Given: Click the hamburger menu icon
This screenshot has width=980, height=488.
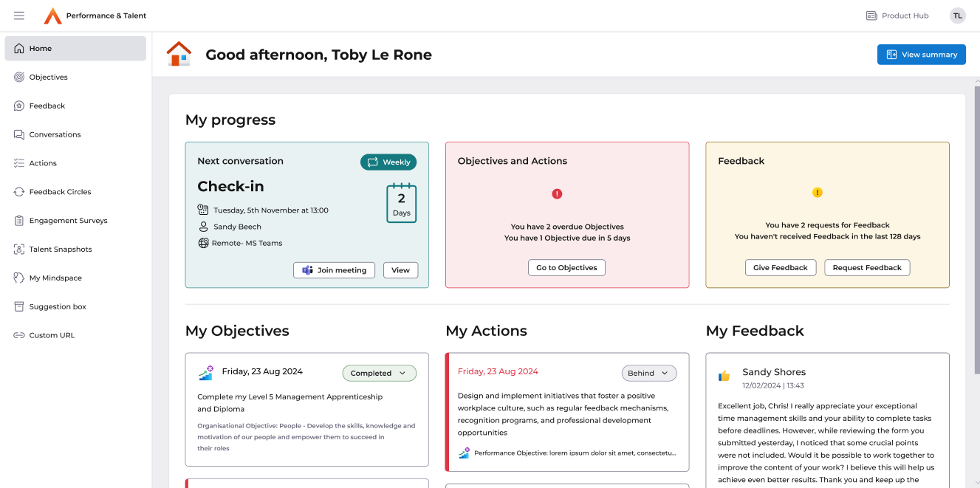Looking at the screenshot, I should [x=19, y=16].
